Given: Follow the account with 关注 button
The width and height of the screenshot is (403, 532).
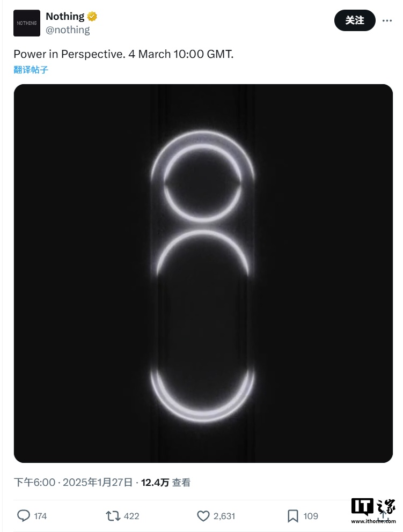Looking at the screenshot, I should coord(355,20).
